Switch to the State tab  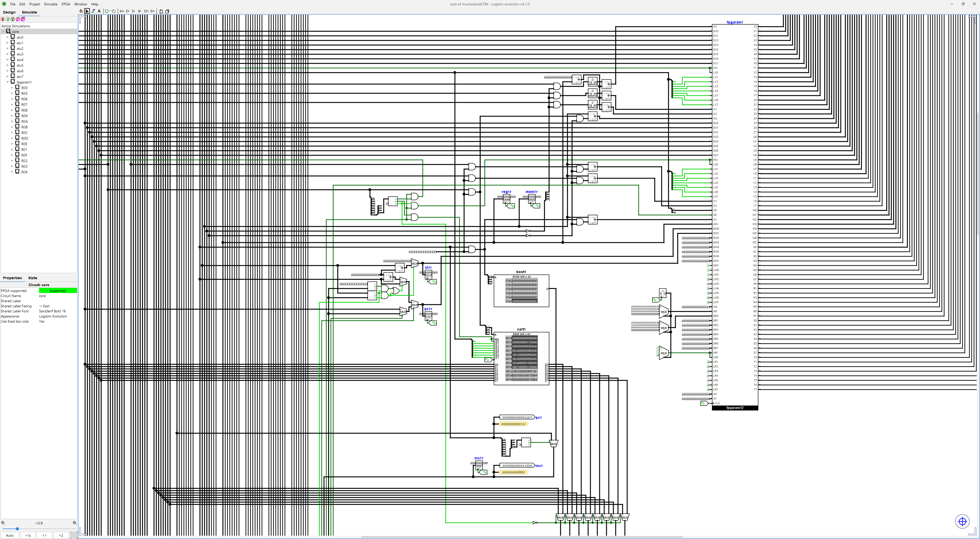[33, 278]
